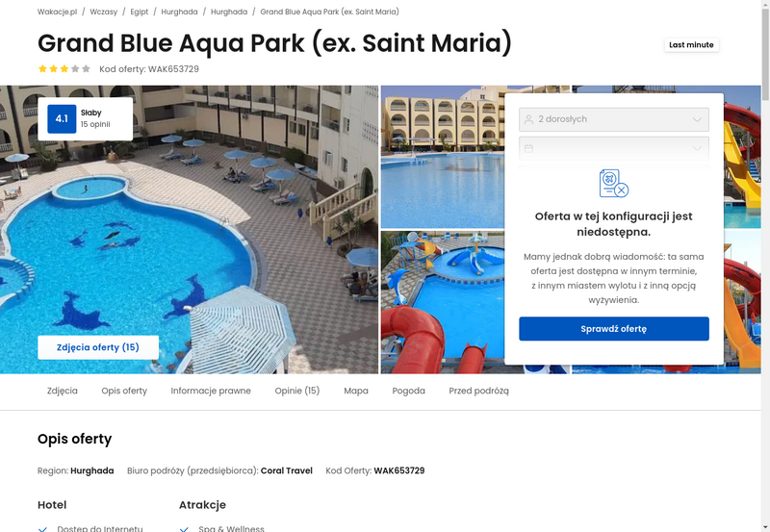Click the blue 4.1 rating badge
770x532 pixels.
62,118
